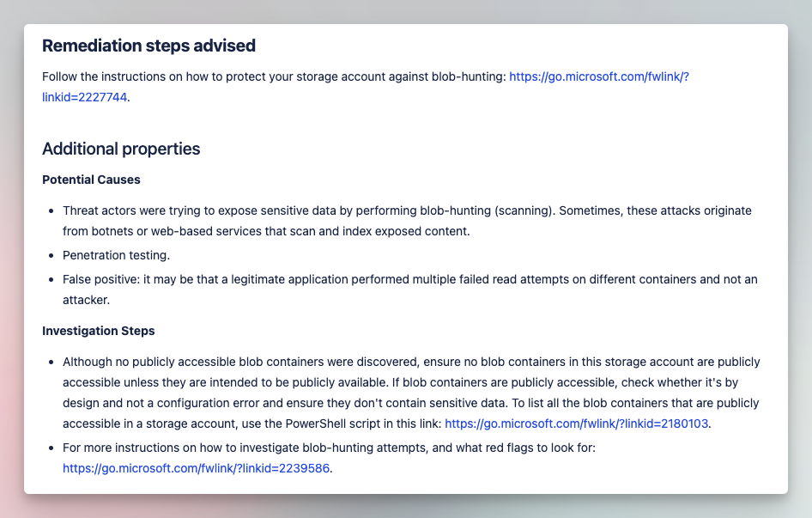Click the bullet dot beside "Penetration testing"
Image resolution: width=812 pixels, height=518 pixels.
(52, 256)
